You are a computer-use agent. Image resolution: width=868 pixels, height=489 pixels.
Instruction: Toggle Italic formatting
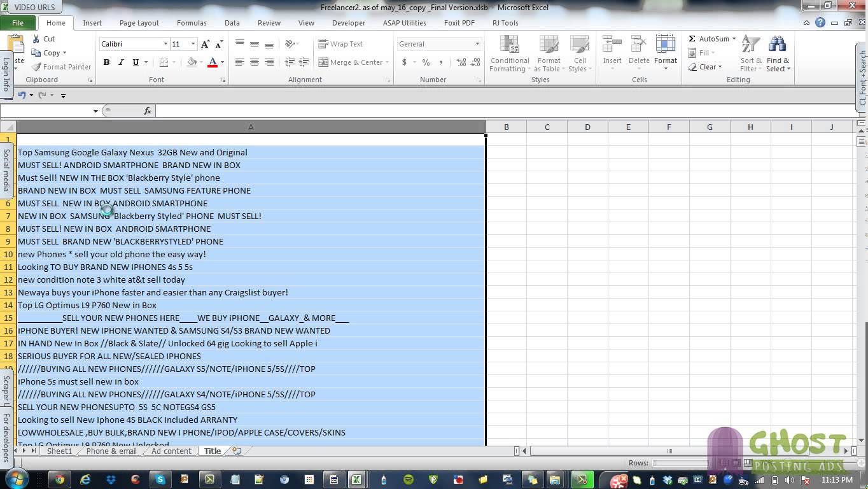pyautogui.click(x=121, y=62)
